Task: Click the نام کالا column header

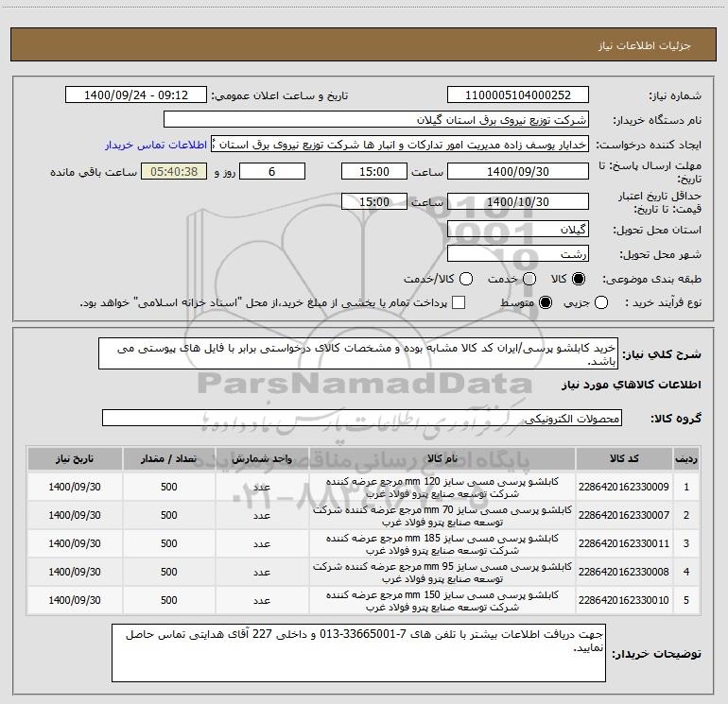Action: tap(442, 458)
